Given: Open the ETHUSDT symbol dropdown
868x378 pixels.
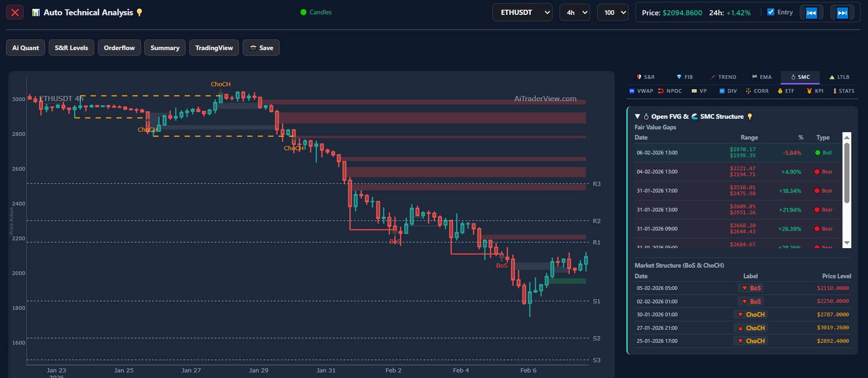Looking at the screenshot, I should point(522,13).
